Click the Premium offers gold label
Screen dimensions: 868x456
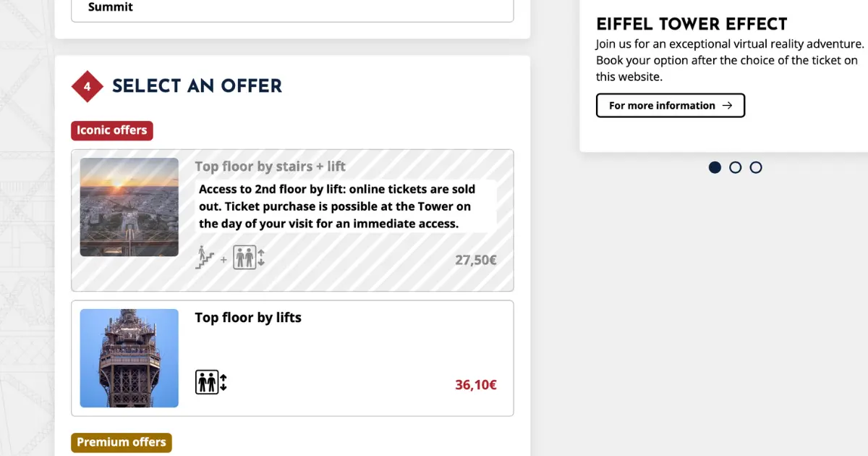[122, 442]
